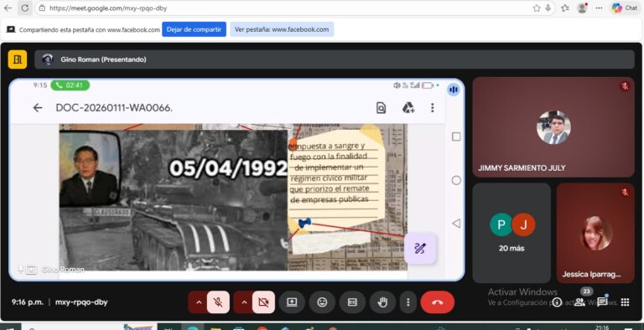Toggle the disabled camera button

click(263, 302)
